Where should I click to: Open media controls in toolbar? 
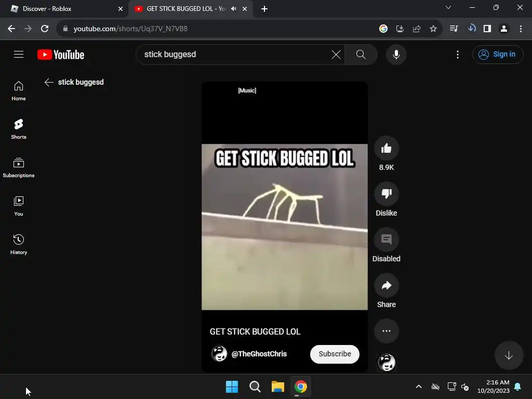pos(454,29)
